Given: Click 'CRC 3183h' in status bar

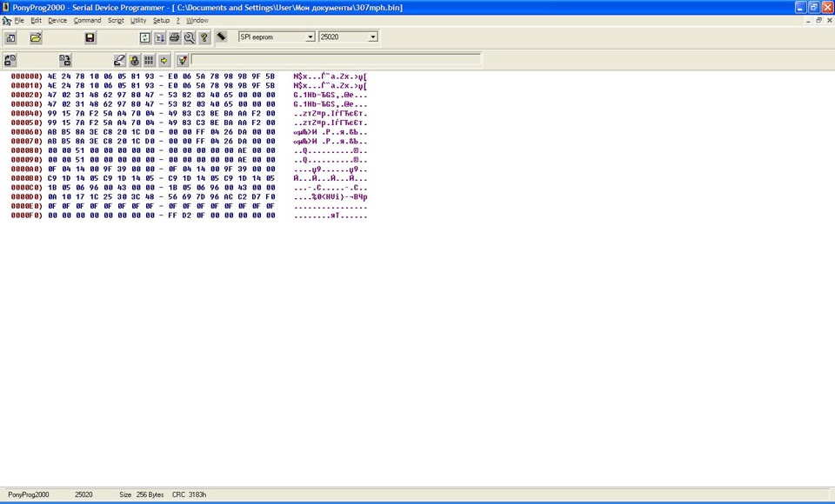Looking at the screenshot, I should point(189,495).
